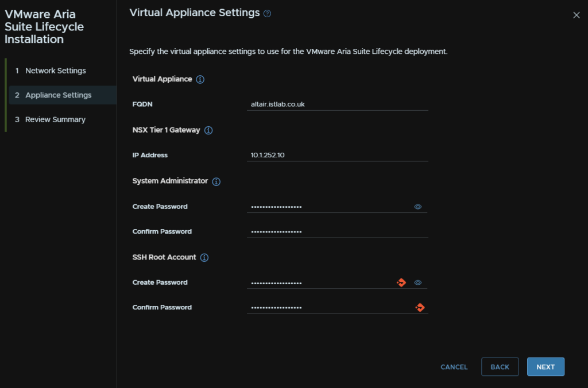Image resolution: width=588 pixels, height=388 pixels.
Task: Click the 'NSX Tier 1 Gateway' section heading
Action: [166, 130]
